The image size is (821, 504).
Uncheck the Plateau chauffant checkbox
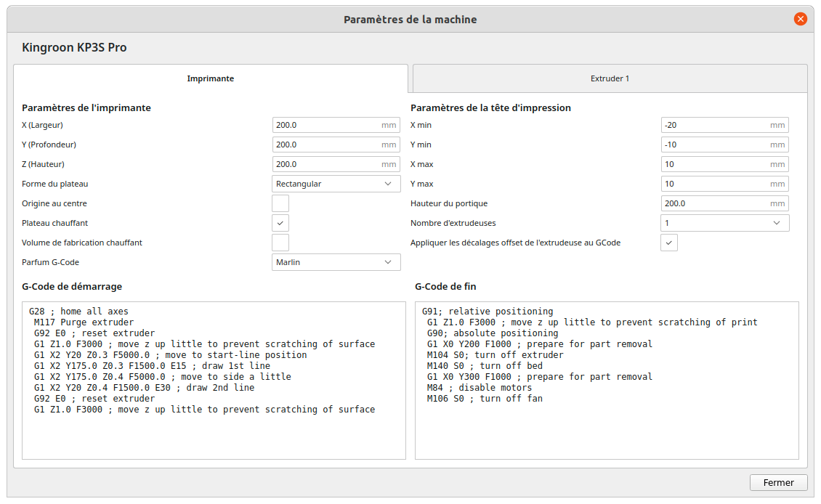tap(280, 223)
